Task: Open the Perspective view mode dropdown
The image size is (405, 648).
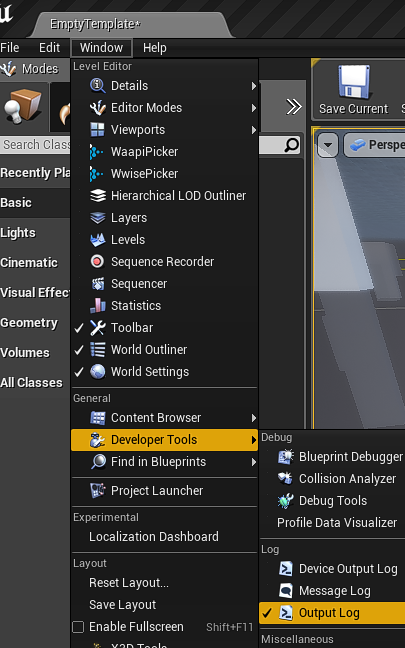Action: [374, 145]
